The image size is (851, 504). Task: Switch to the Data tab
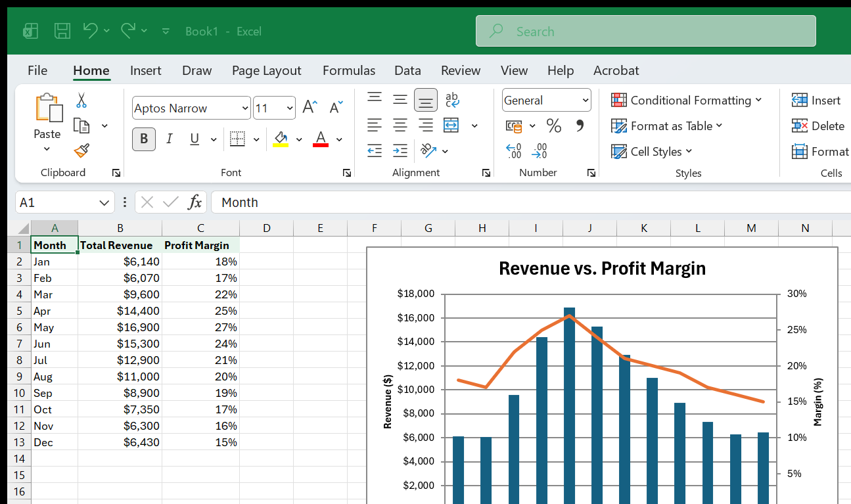pyautogui.click(x=407, y=70)
